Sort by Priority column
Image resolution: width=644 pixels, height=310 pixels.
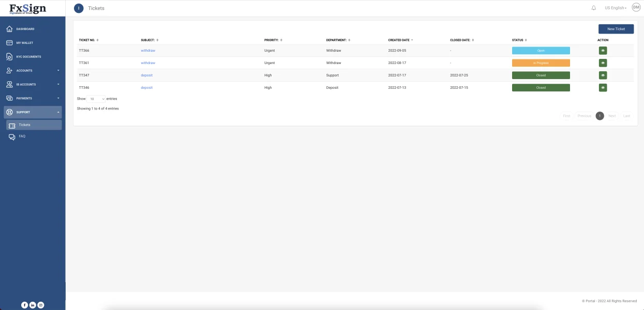pos(273,40)
